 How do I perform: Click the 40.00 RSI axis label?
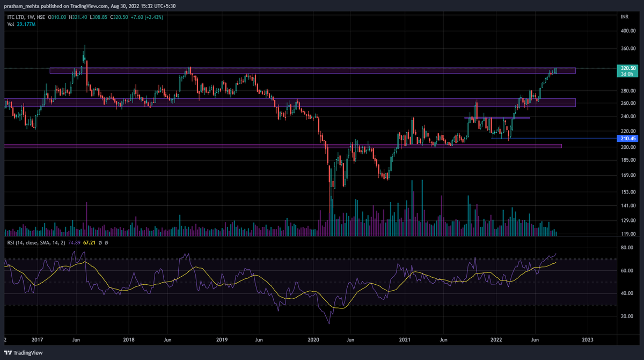626,293
